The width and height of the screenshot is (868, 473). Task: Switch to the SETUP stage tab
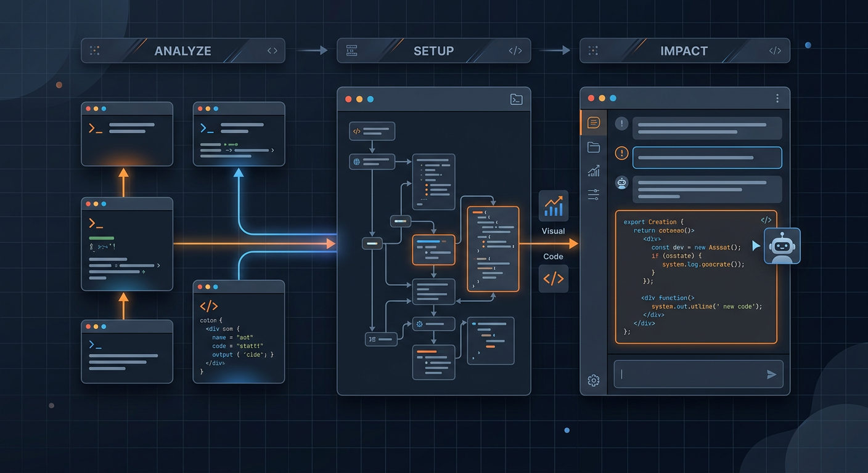pos(433,51)
